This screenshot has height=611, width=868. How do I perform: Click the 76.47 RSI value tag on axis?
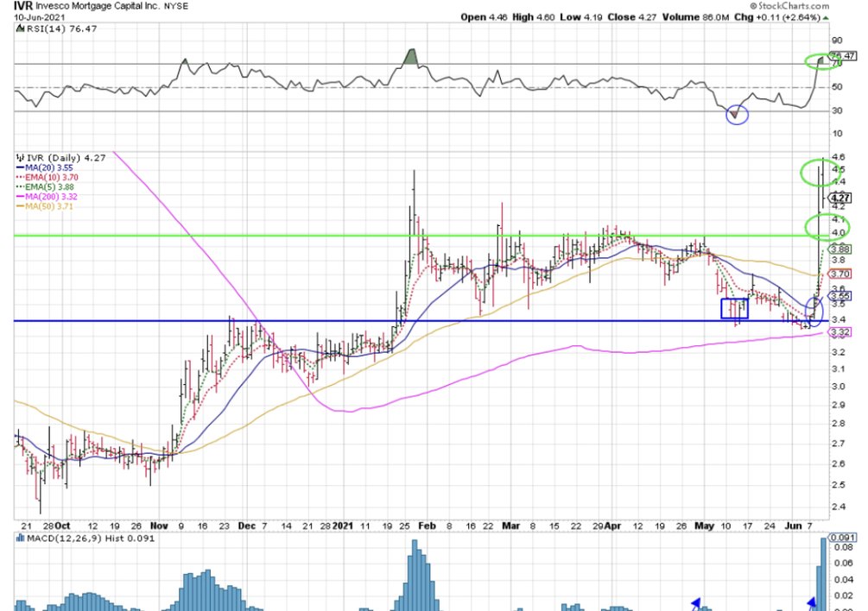pos(843,56)
